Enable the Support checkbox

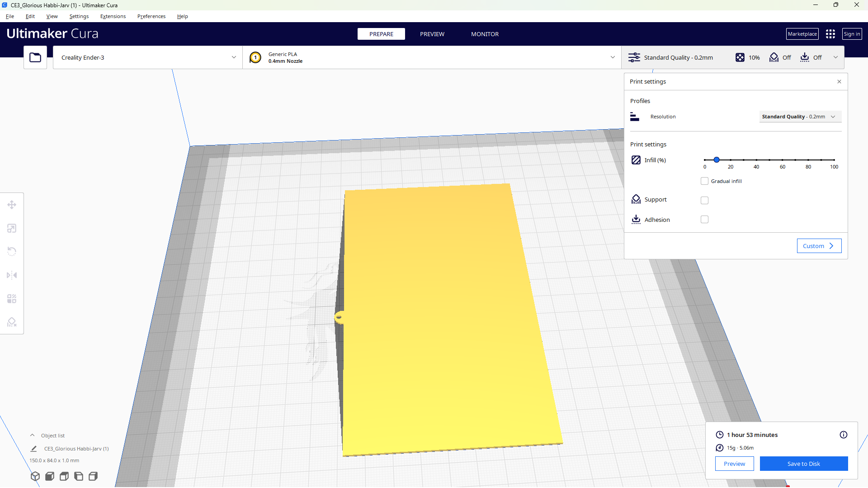coord(704,200)
